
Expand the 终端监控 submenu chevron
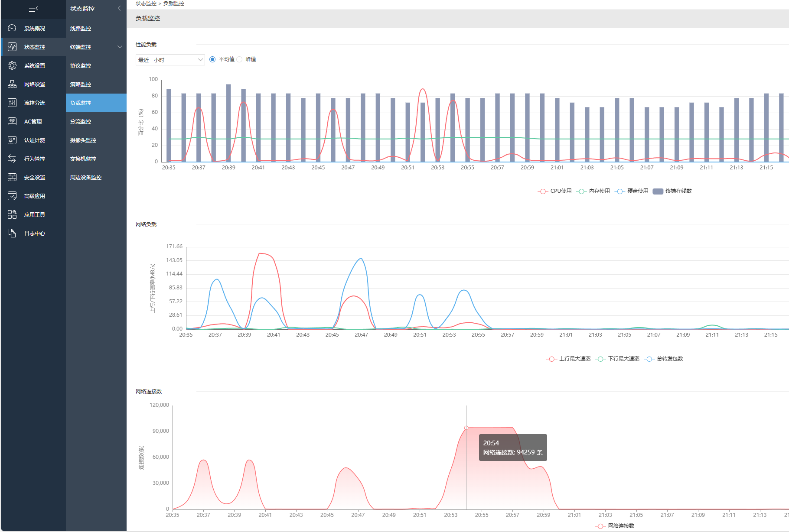(x=120, y=47)
